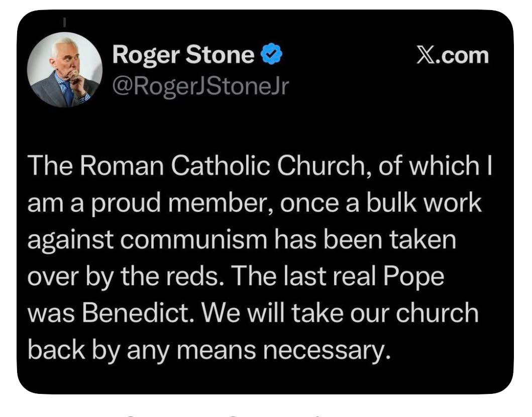Open the @RogerJStoneJr handle link

click(x=200, y=86)
